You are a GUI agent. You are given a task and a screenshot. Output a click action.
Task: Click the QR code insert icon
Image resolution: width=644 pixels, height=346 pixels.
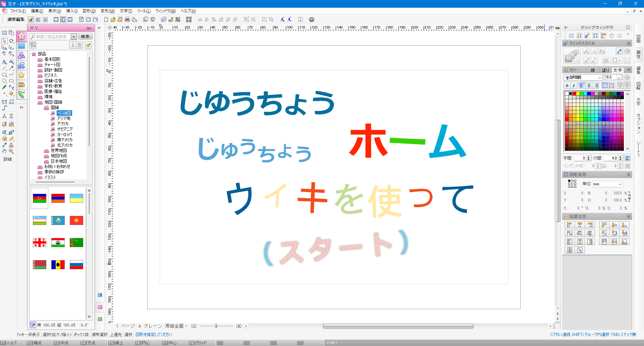pyautogui.click(x=189, y=19)
